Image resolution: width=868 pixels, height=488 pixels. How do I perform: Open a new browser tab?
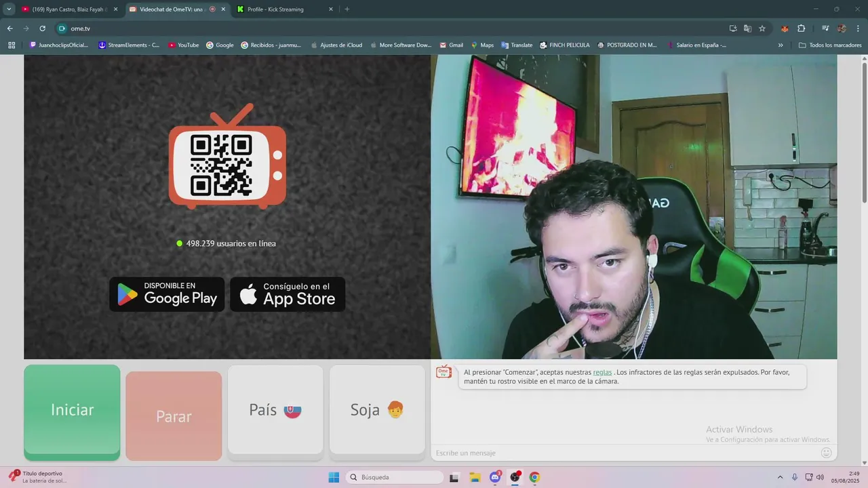(x=347, y=9)
